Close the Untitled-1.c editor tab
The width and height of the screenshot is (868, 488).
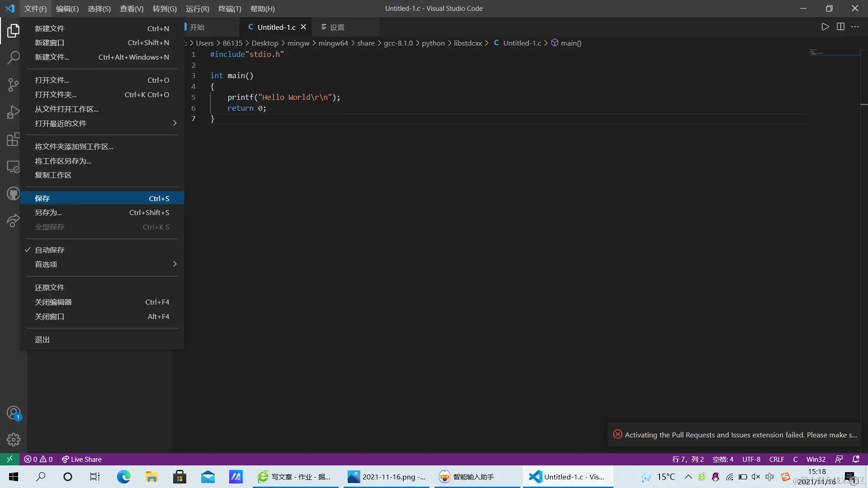pyautogui.click(x=303, y=27)
